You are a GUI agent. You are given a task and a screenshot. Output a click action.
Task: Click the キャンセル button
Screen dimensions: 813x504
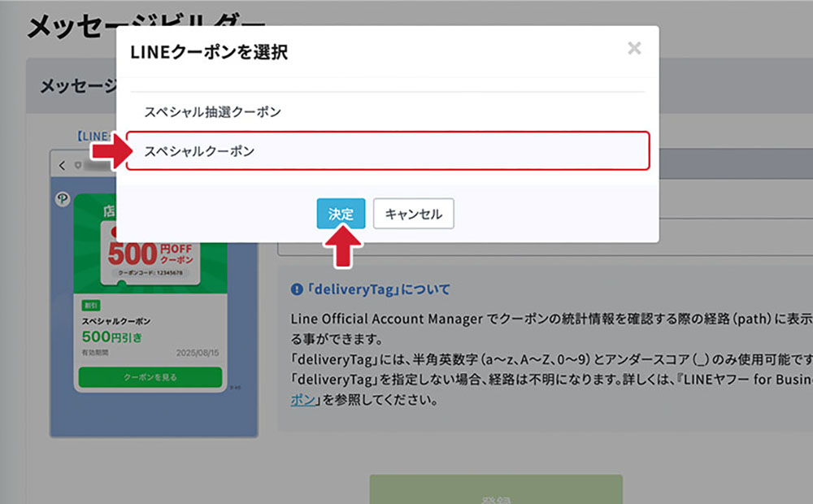(x=413, y=214)
